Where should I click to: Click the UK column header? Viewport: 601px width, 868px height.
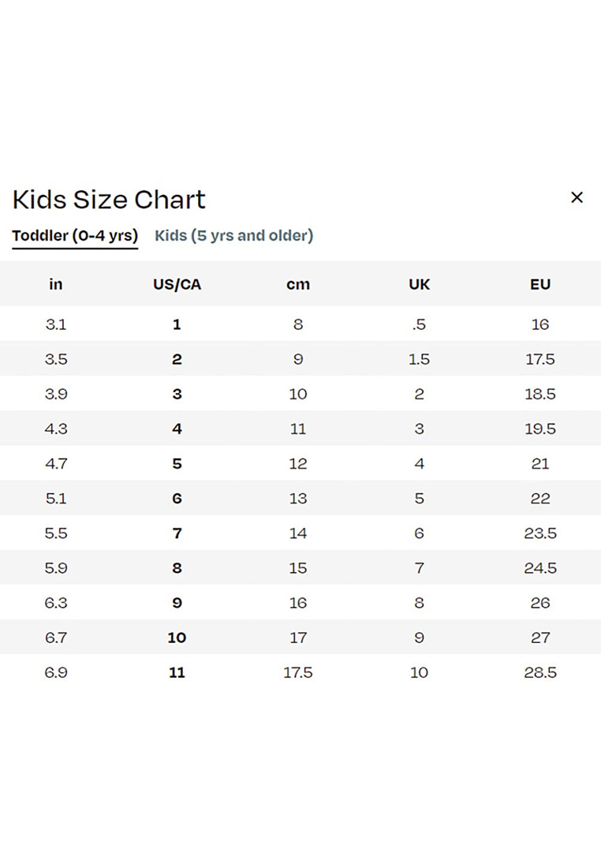pos(419,284)
